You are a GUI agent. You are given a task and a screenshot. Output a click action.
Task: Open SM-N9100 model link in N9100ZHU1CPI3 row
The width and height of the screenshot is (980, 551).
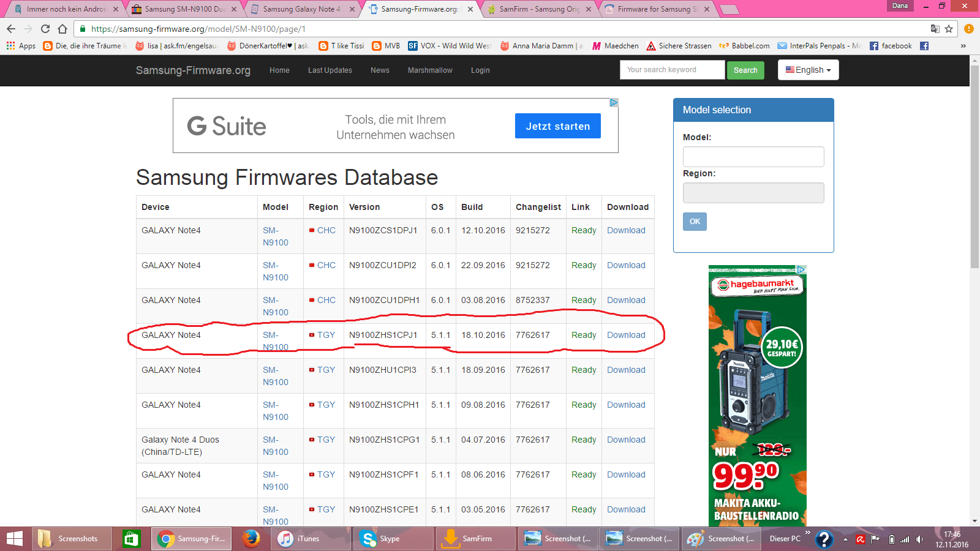[276, 376]
